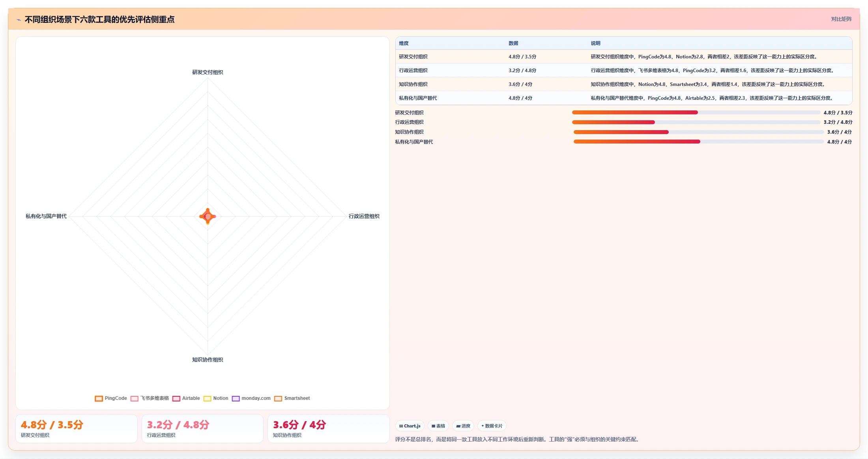Click the monday.com legend color box

pos(236,398)
